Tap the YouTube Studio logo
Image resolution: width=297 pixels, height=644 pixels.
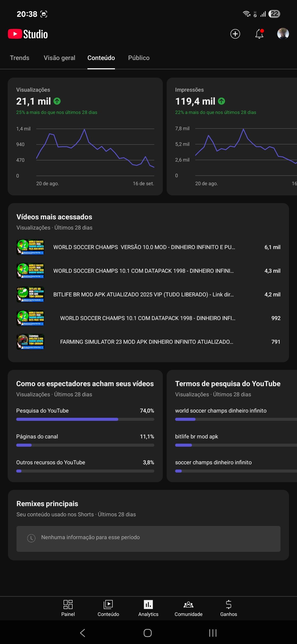click(28, 34)
